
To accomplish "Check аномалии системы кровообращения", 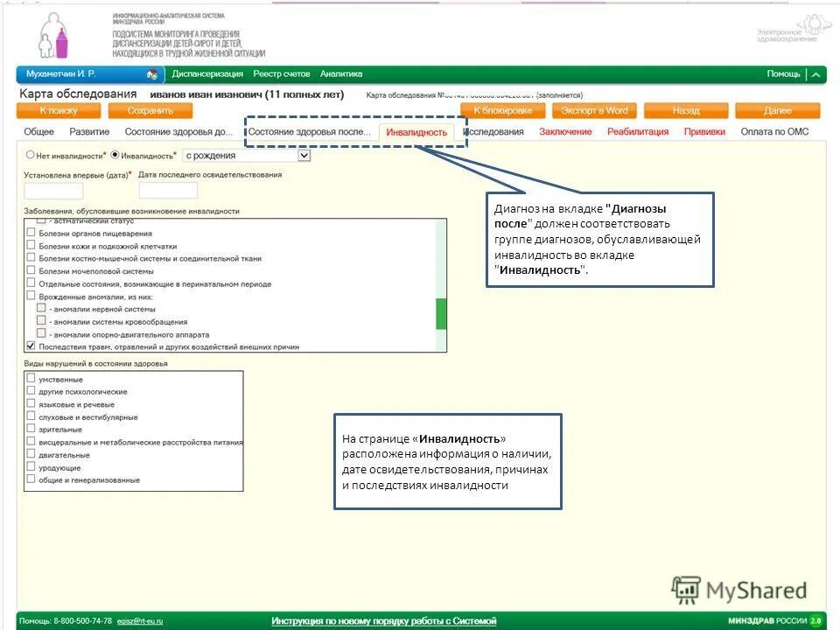I will coord(41,321).
